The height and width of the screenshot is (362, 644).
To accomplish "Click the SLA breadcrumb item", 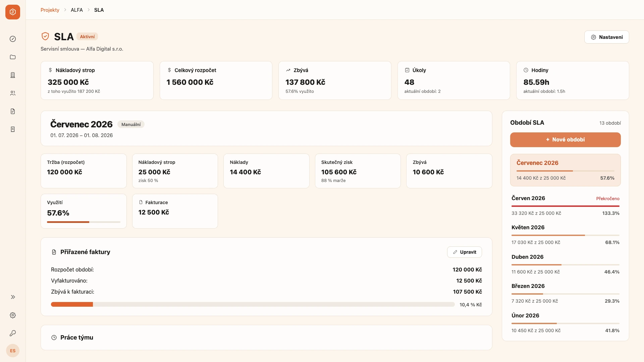I will pos(99,10).
